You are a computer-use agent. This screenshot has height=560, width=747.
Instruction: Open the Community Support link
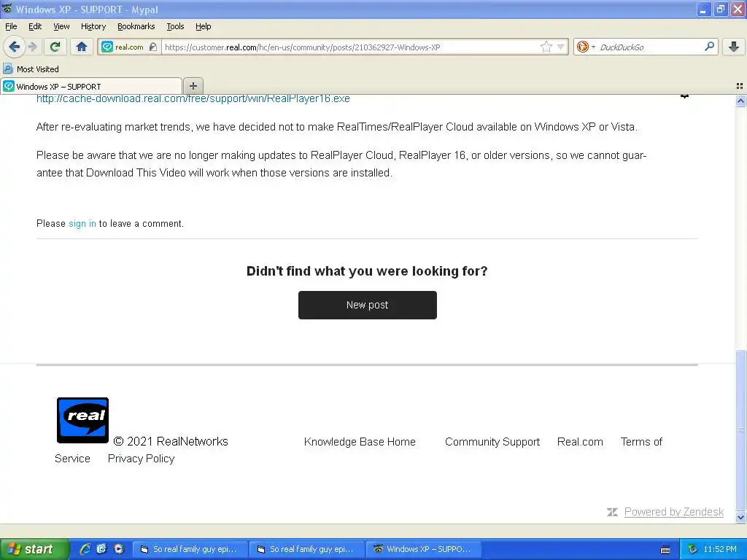point(492,442)
